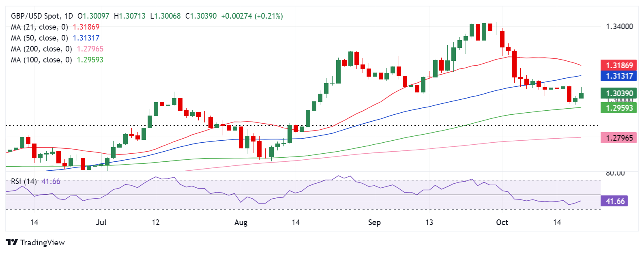
Task: Click the MA (200, close, 0) legend entry
Action: click(41, 49)
